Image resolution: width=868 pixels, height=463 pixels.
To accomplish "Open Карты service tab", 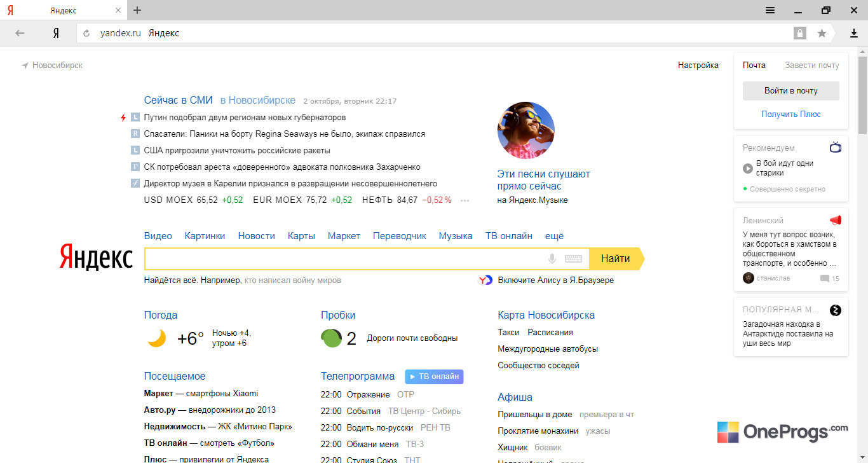I will [301, 236].
